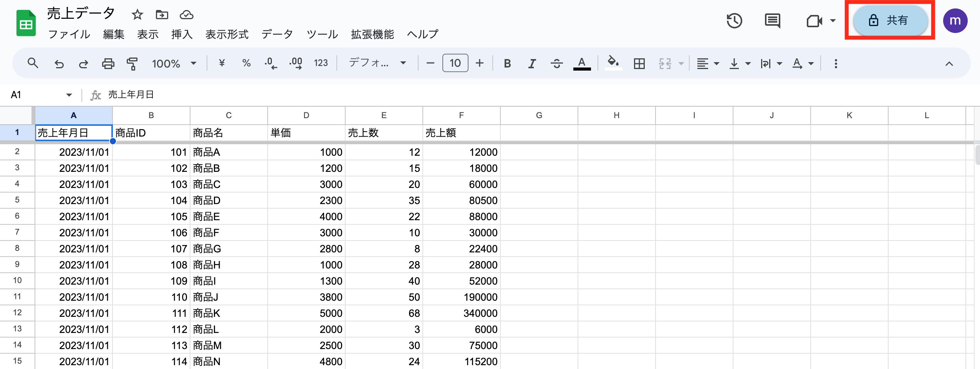The image size is (980, 369).
Task: Open the 拡張機能 menu
Action: 372,35
